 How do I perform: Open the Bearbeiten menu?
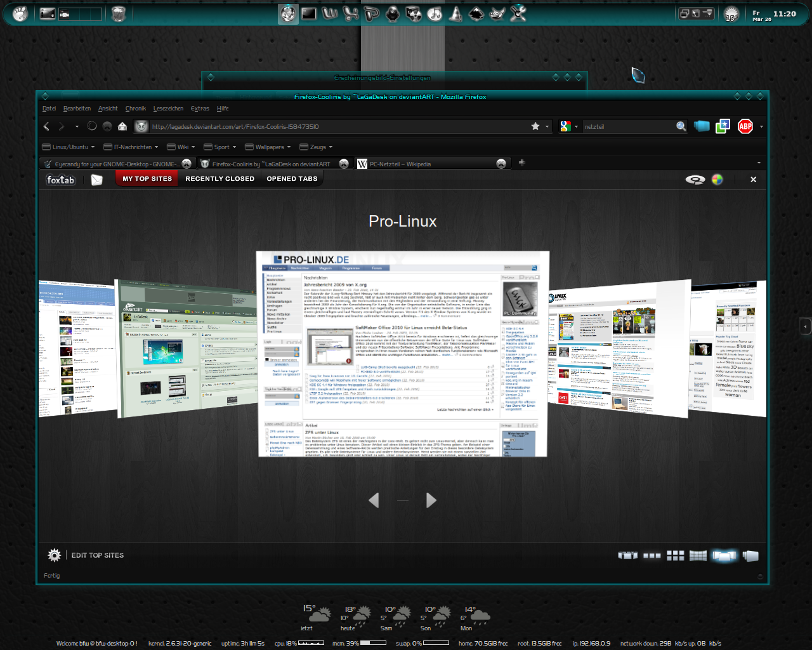click(x=77, y=109)
